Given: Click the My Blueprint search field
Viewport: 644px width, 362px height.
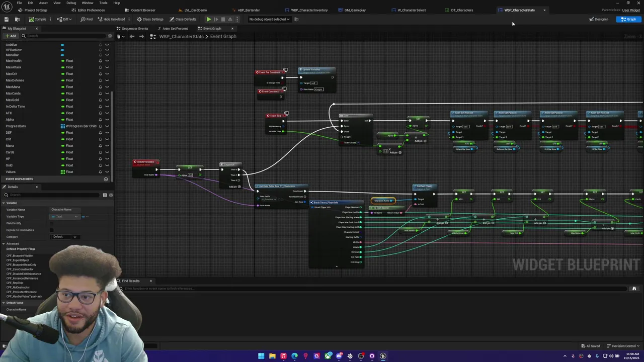Looking at the screenshot, I should point(63,36).
